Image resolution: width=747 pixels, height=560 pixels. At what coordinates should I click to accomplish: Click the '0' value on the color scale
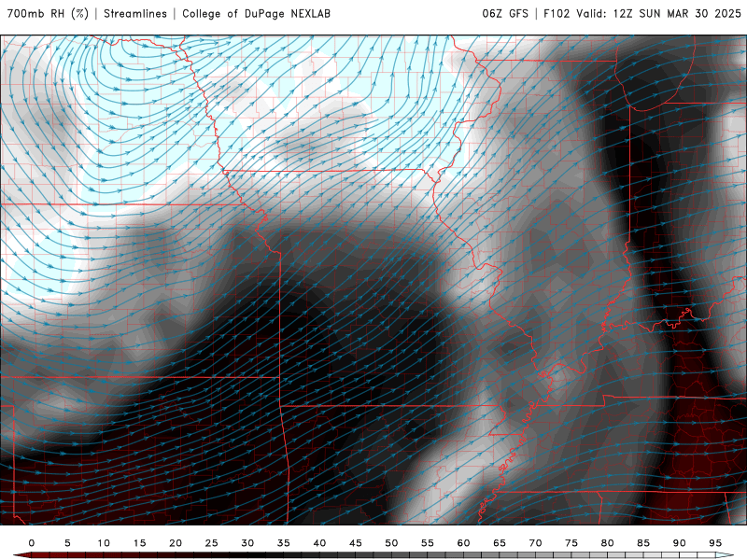(x=32, y=543)
